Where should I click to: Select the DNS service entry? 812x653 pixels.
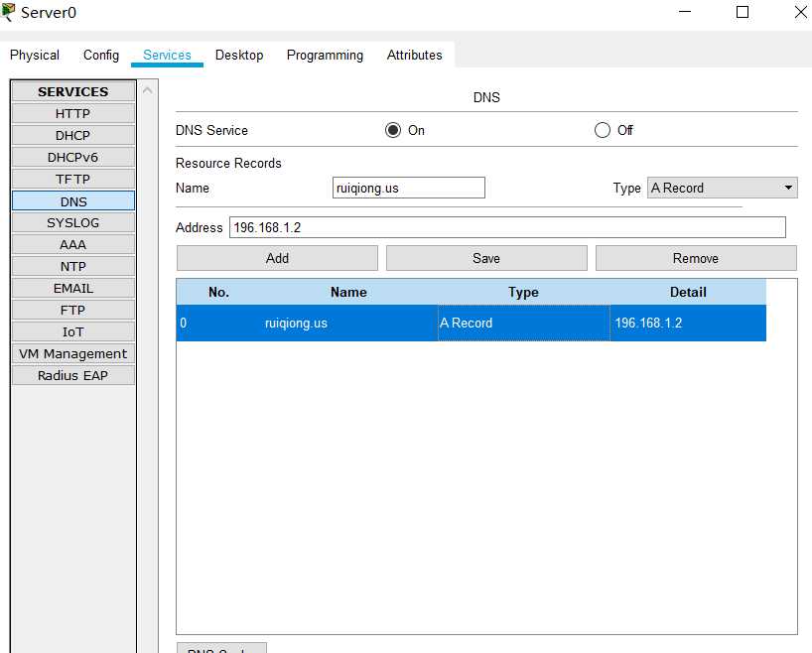pyautogui.click(x=73, y=200)
